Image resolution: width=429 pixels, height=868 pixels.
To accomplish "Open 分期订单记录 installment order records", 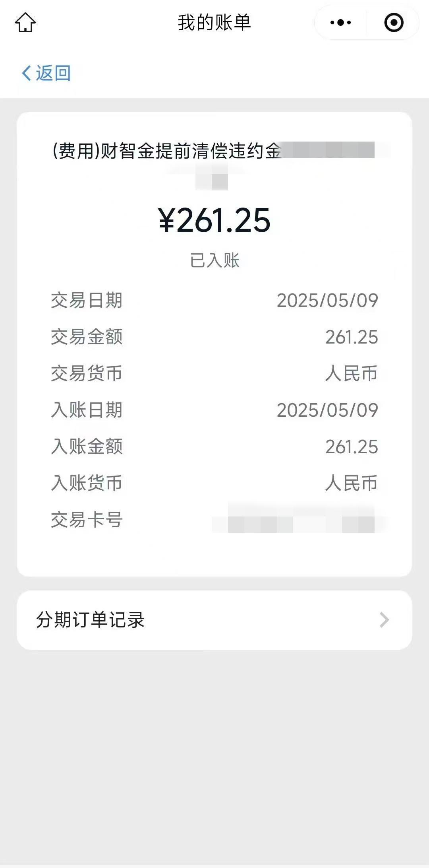I will [91, 619].
